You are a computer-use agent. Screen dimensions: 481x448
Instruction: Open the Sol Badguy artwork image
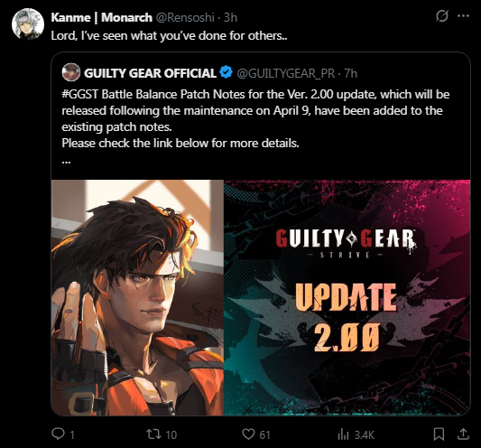click(x=137, y=297)
